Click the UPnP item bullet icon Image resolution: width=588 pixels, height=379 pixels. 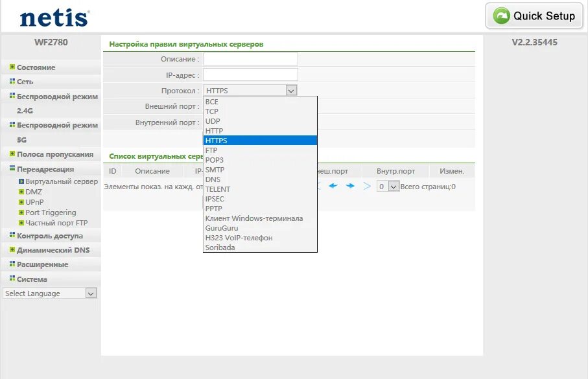(21, 202)
